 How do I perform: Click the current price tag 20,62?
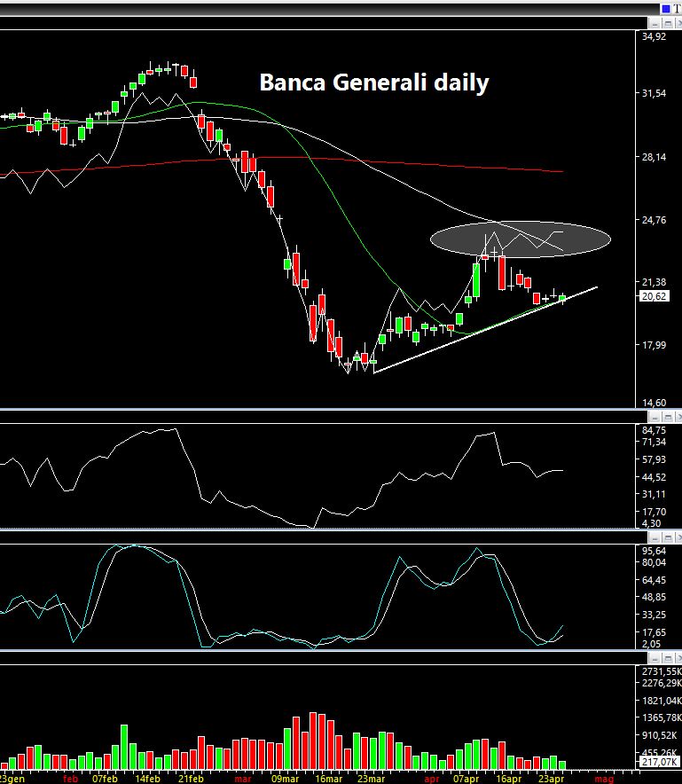(x=654, y=296)
